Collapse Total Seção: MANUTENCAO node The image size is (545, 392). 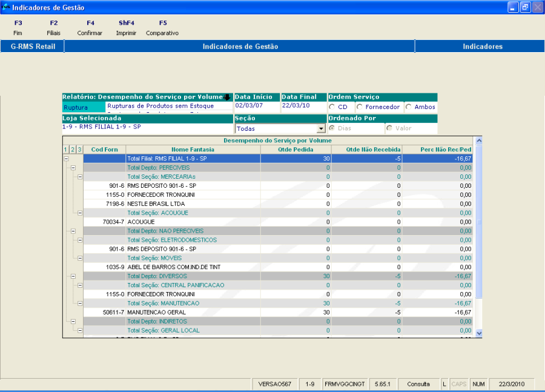click(80, 304)
